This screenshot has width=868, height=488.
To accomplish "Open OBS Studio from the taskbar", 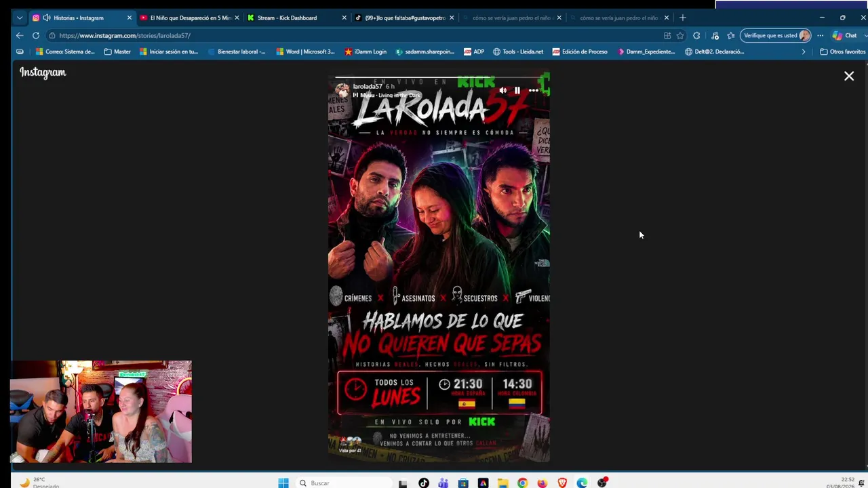I will (602, 483).
